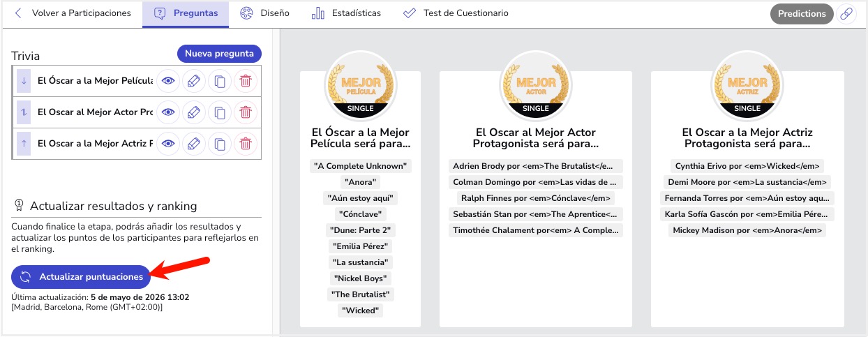The width and height of the screenshot is (868, 337).
Task: Choose the "Aún estoy aquí" answer option
Action: tap(360, 198)
